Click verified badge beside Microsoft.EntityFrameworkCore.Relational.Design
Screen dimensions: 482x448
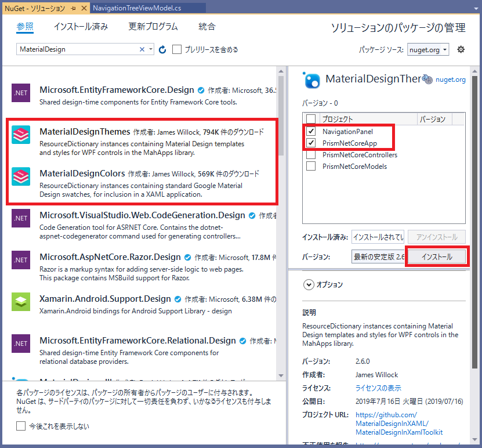click(243, 341)
